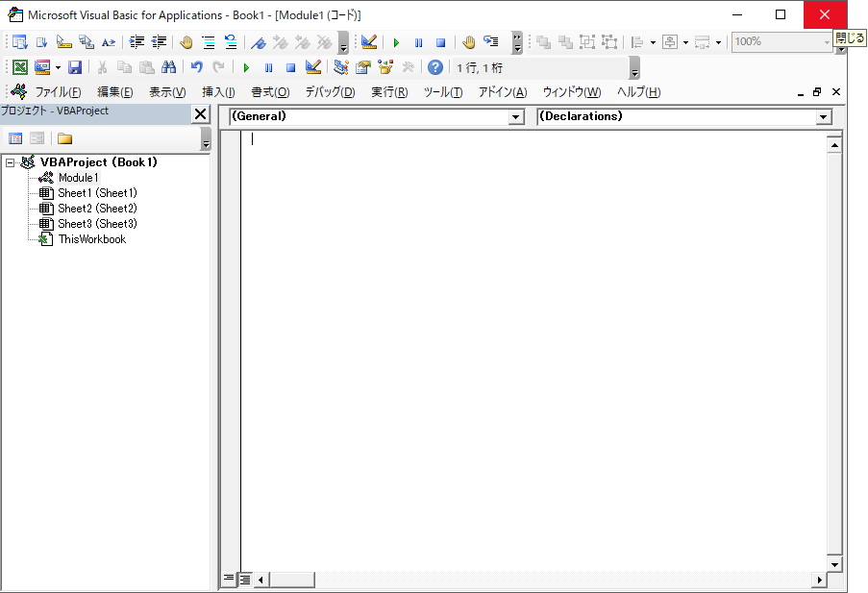Open the ヘルプ(H) menu

point(639,92)
